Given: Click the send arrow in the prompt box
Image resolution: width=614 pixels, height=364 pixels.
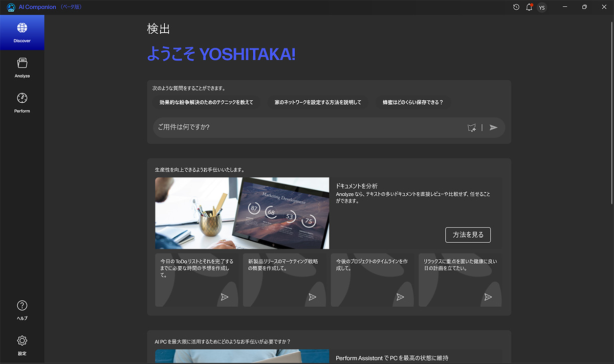Looking at the screenshot, I should pyautogui.click(x=493, y=127).
